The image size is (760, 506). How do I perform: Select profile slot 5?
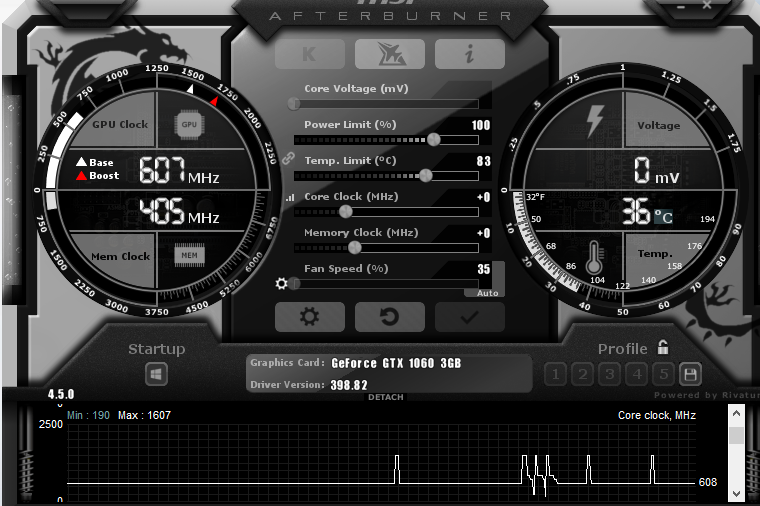coord(664,374)
